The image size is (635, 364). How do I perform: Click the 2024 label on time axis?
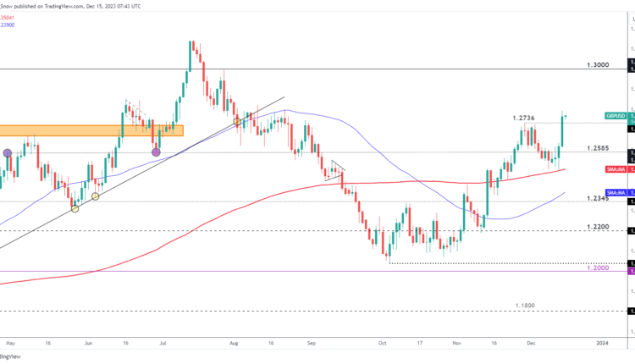(602, 344)
